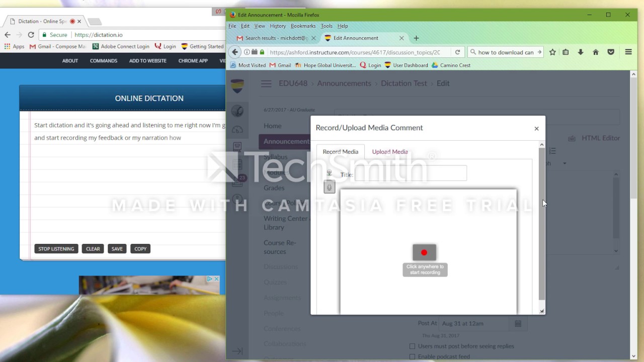Switch to the Search results Firefox tab

click(277, 38)
